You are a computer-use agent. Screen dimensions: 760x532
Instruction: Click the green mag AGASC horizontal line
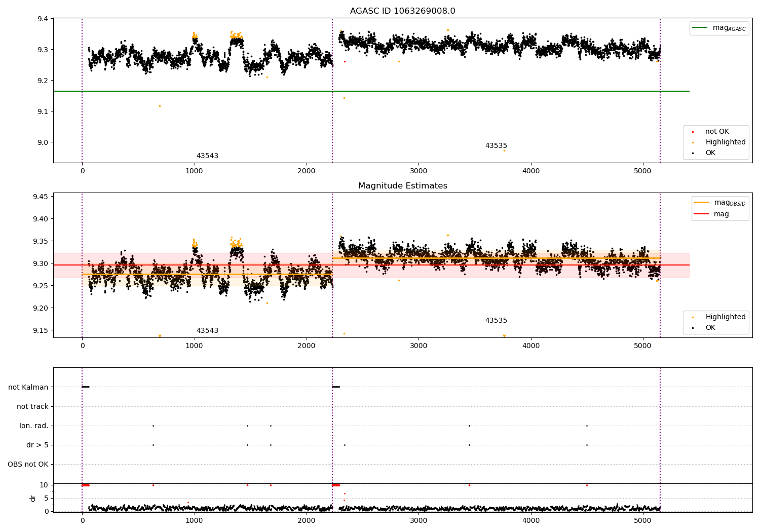coord(371,91)
